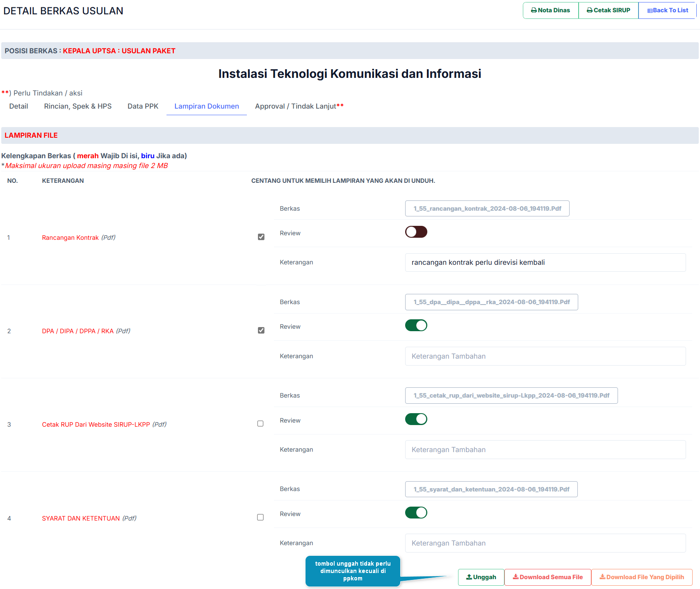700x589 pixels.
Task: Click the Cetak SIRUP print button
Action: tap(608, 10)
